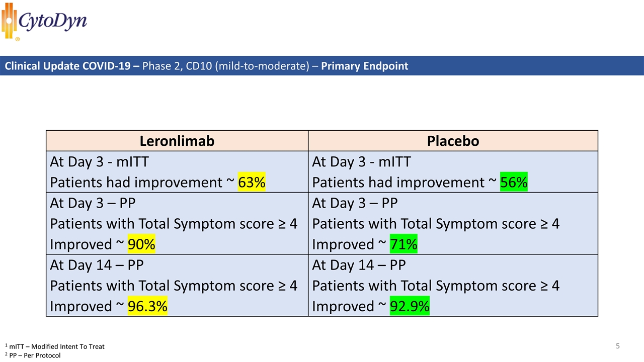Click the slide page number 5
The image size is (644, 362).
coord(618,346)
